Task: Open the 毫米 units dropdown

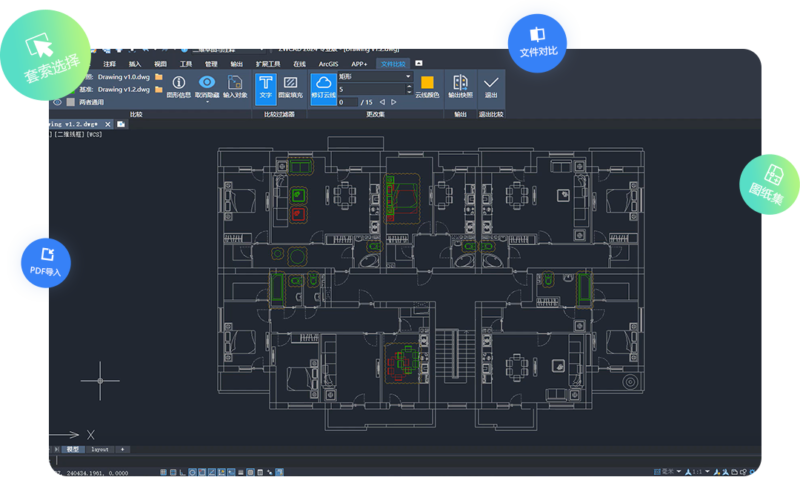Action: pyautogui.click(x=679, y=471)
